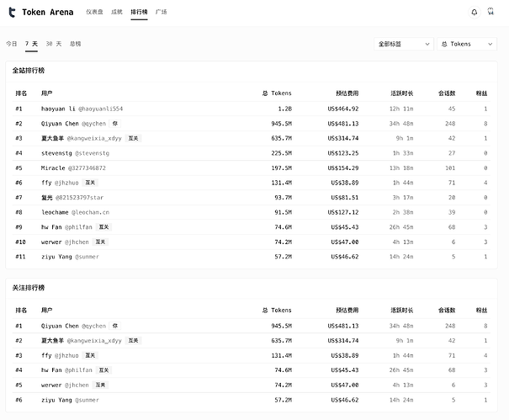
Task: Click 互关 badge beside ffy in 全站排行榜
Action: tap(90, 183)
